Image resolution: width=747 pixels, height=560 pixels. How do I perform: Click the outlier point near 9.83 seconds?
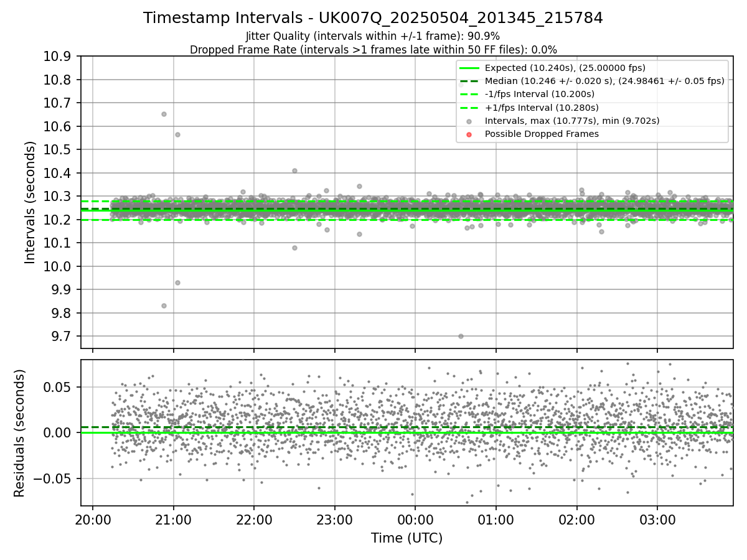pos(164,306)
